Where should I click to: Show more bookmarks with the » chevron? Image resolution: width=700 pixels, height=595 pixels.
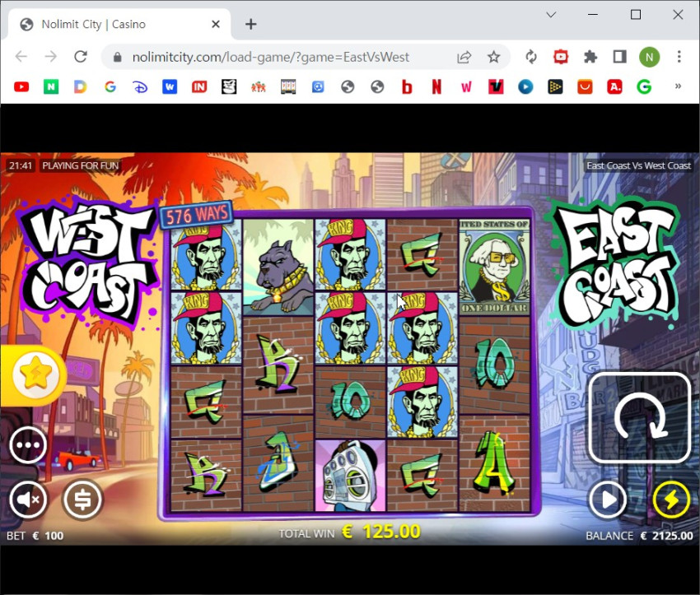tap(678, 86)
